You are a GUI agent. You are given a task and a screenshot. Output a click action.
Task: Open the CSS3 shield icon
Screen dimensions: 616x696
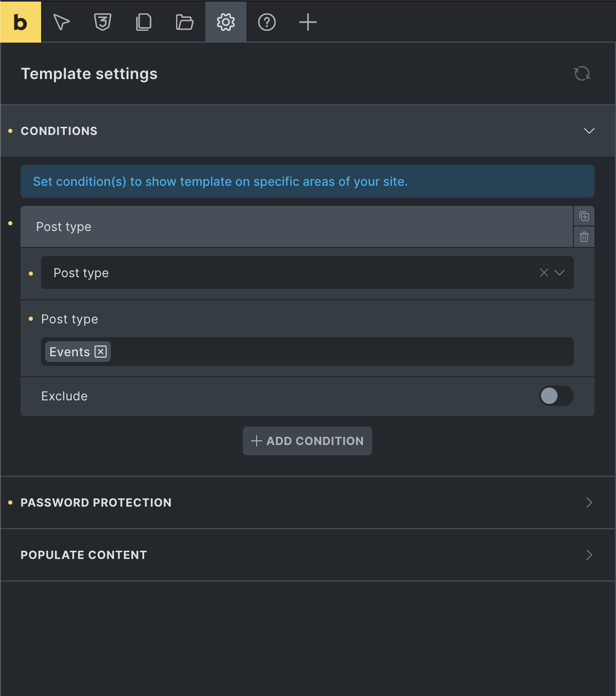click(103, 22)
